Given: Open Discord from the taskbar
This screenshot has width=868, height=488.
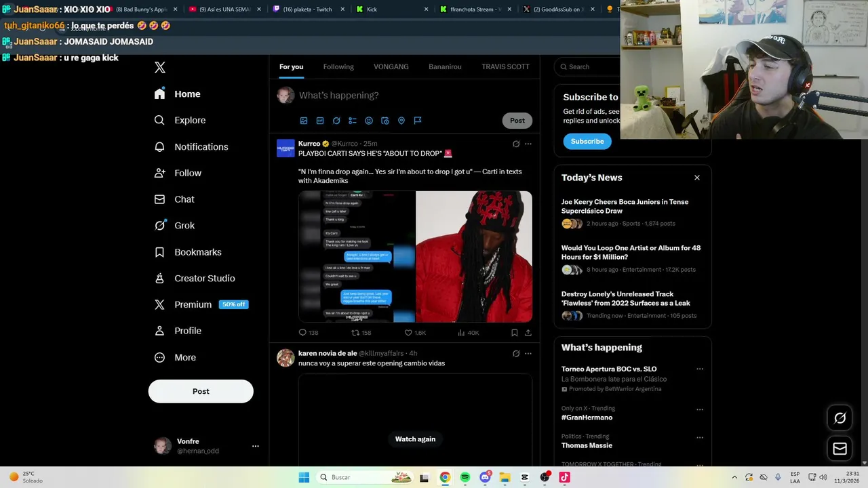Looking at the screenshot, I should 485,477.
